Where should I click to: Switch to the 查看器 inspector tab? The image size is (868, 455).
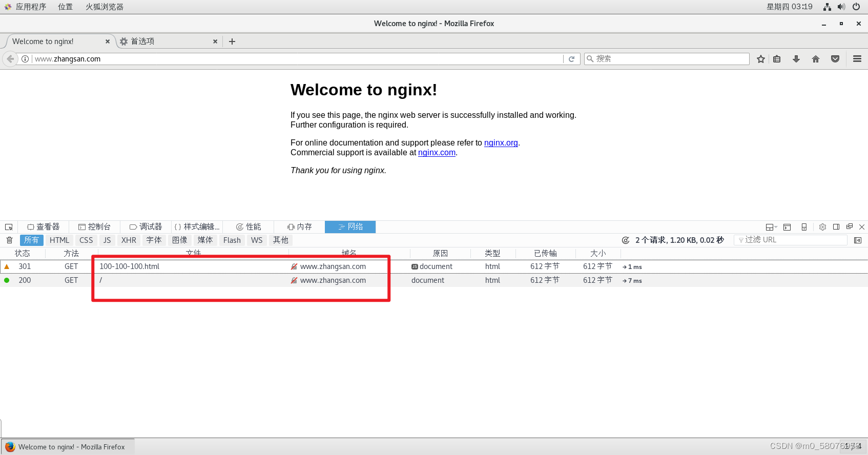click(x=44, y=227)
